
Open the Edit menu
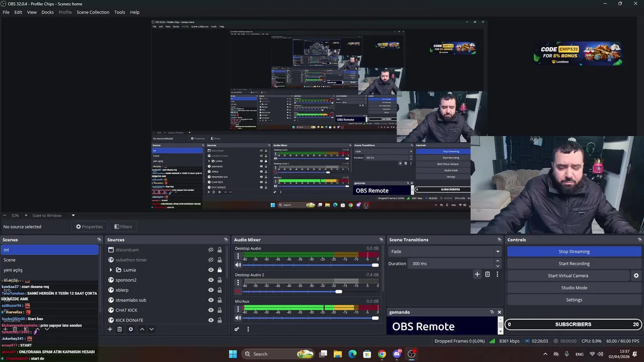(x=18, y=12)
